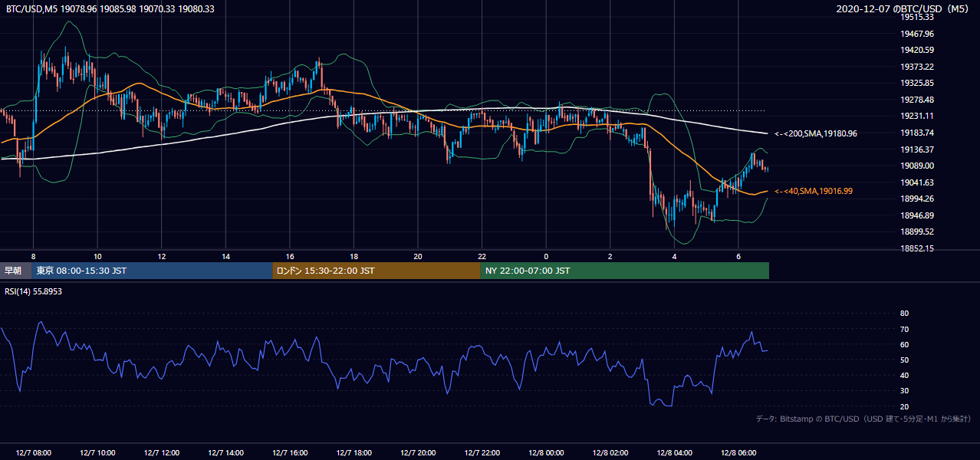Viewport: 980px width, 460px height.
Task: Select the 12/7 12:00 time axis label
Action: [x=161, y=453]
